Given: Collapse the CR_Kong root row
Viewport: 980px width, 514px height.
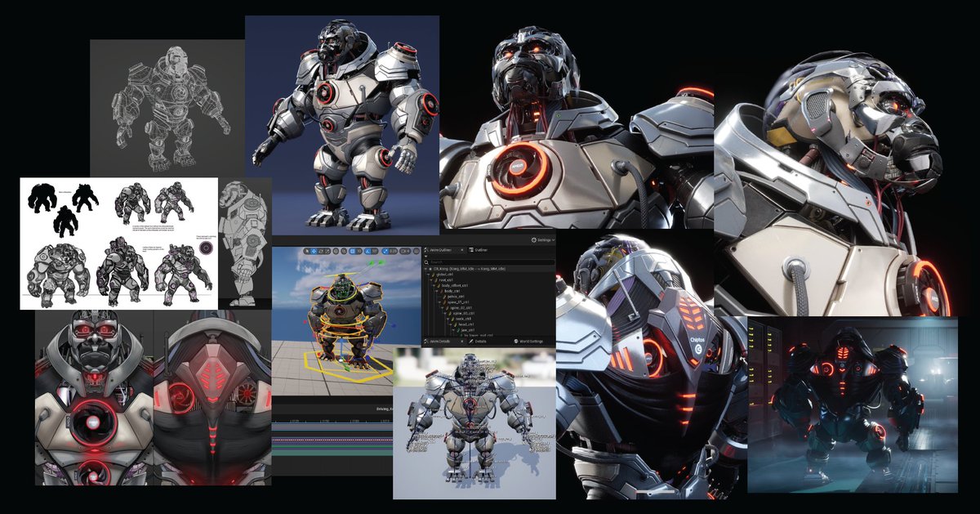Looking at the screenshot, I should click(426, 269).
